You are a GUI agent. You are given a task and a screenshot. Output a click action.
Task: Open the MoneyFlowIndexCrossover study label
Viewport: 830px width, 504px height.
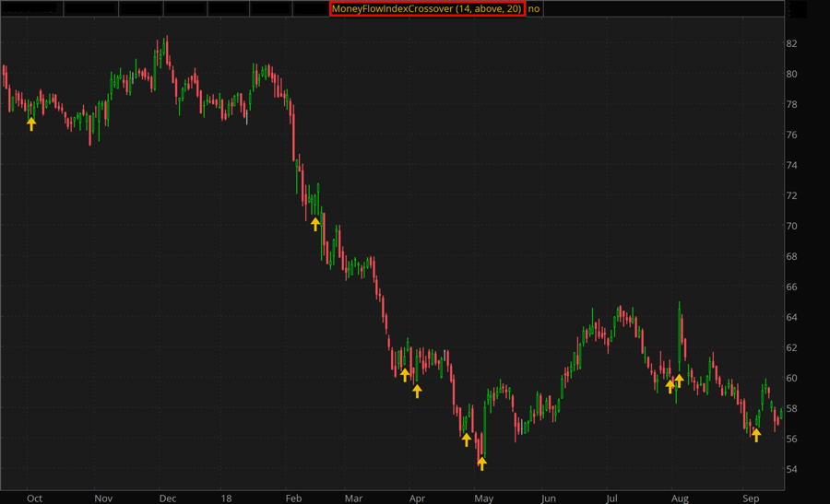click(426, 8)
